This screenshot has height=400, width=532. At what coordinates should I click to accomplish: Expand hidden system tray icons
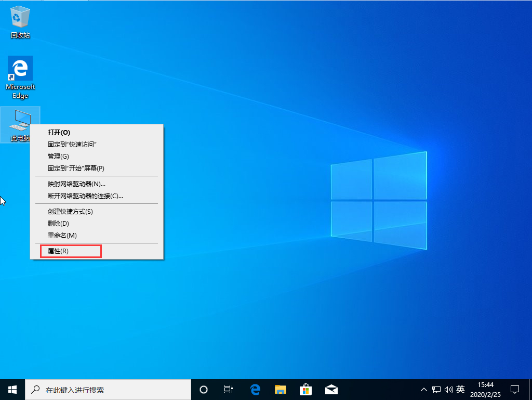click(x=424, y=389)
